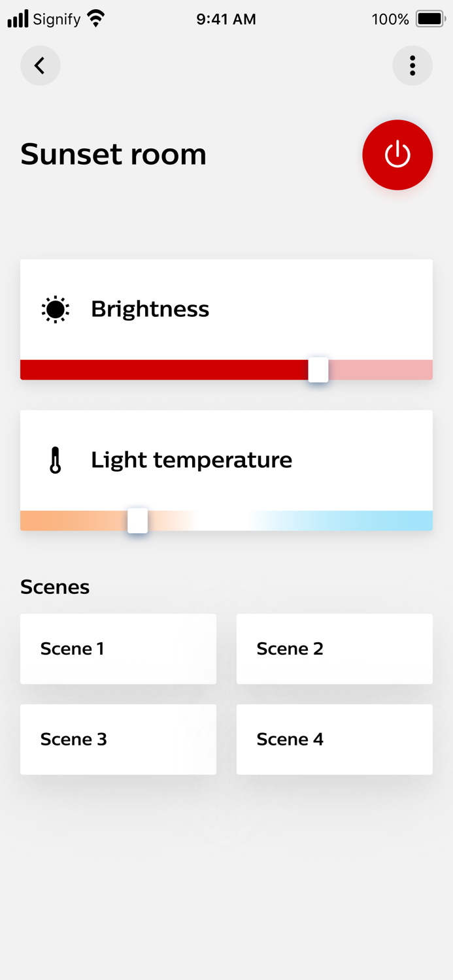Image resolution: width=453 pixels, height=980 pixels.
Task: Click the brightness sun icon
Action: point(56,310)
